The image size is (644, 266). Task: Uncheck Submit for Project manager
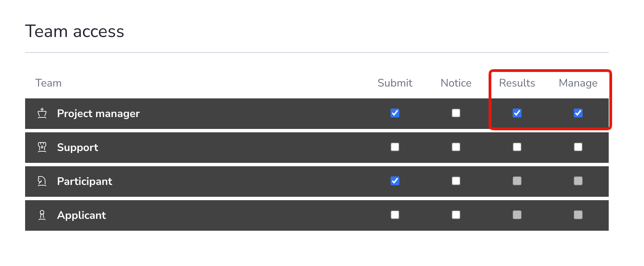tap(395, 113)
